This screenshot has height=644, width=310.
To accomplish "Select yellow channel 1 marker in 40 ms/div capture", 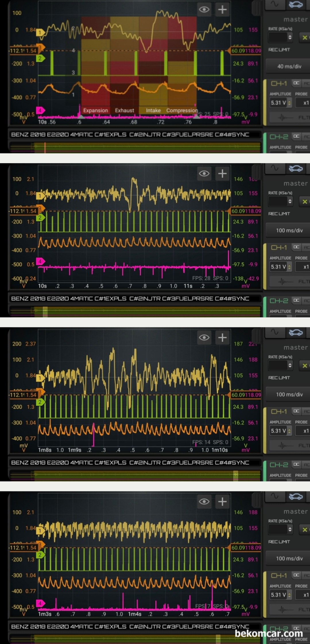I will pos(40,32).
